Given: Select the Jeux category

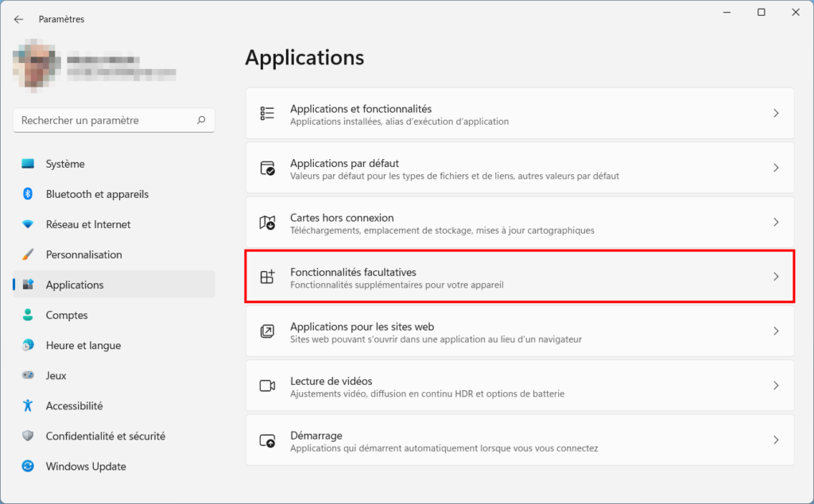Looking at the screenshot, I should [x=114, y=375].
